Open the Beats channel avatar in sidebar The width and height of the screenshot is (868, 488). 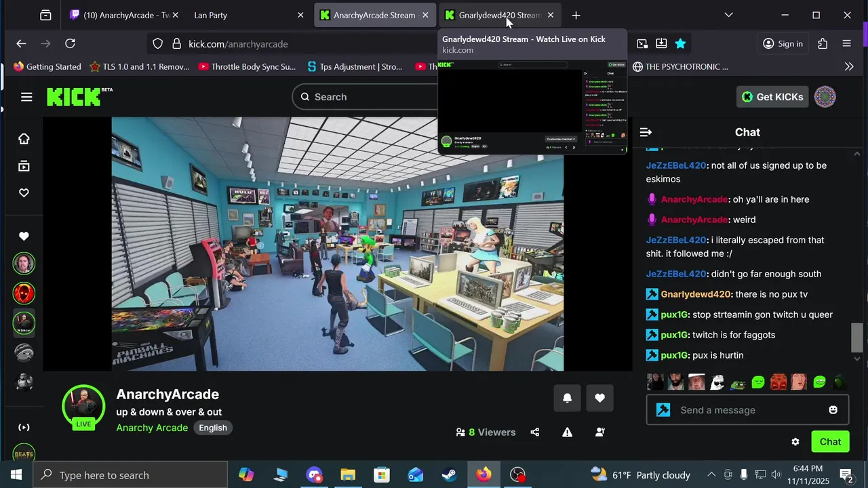24,453
